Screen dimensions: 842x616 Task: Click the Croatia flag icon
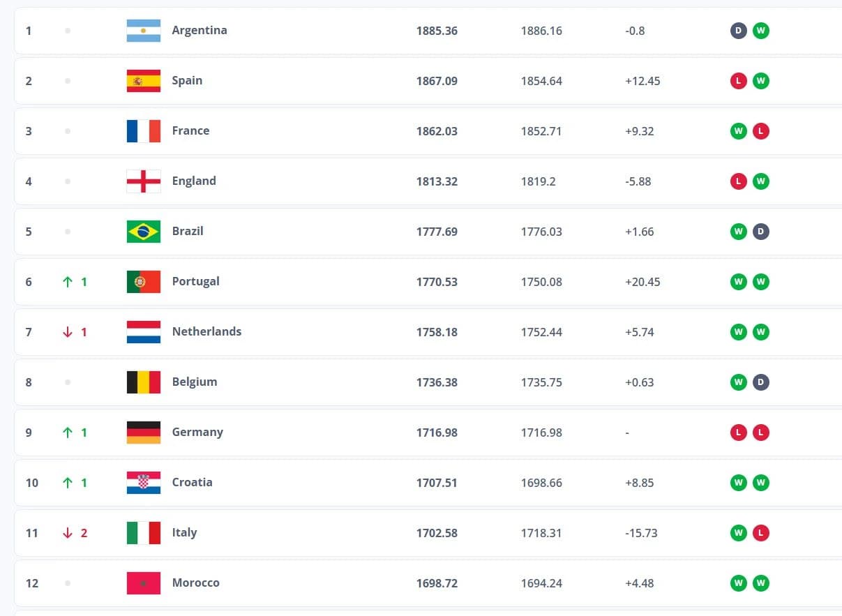point(144,483)
